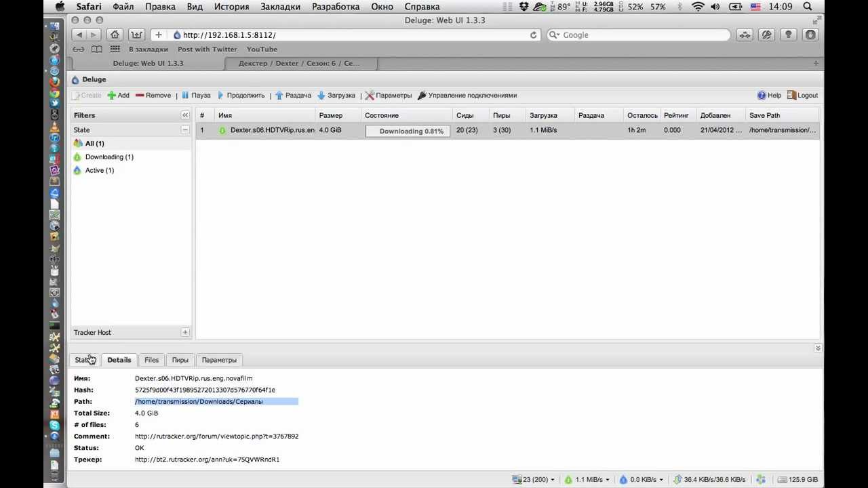Click the Загрузка down-arrow button
The image size is (868, 488).
[336, 96]
